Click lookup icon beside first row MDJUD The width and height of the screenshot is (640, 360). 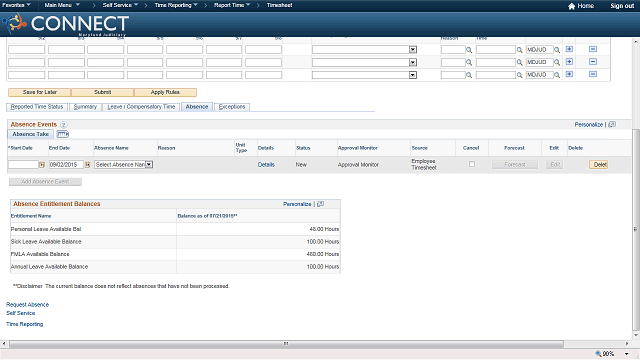coord(557,50)
